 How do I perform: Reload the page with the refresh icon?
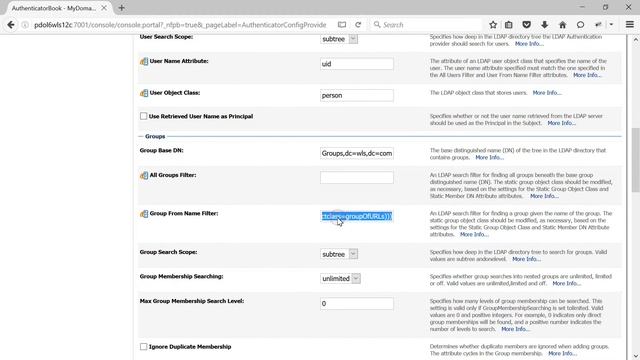(x=358, y=25)
